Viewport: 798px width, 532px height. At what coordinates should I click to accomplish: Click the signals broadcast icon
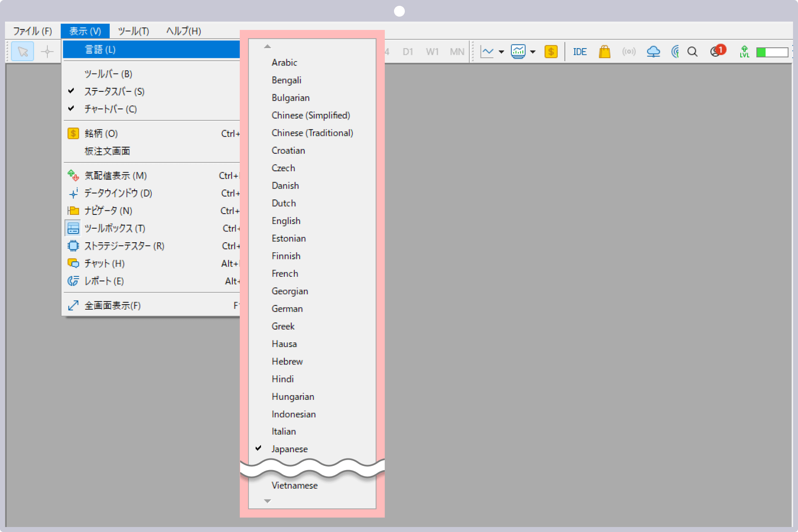click(x=629, y=52)
